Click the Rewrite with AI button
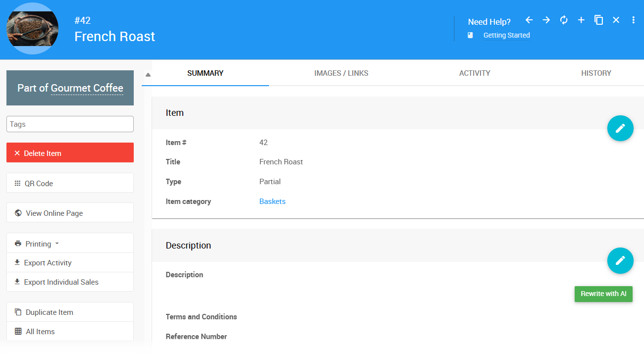This screenshot has height=353, width=644. (x=603, y=294)
